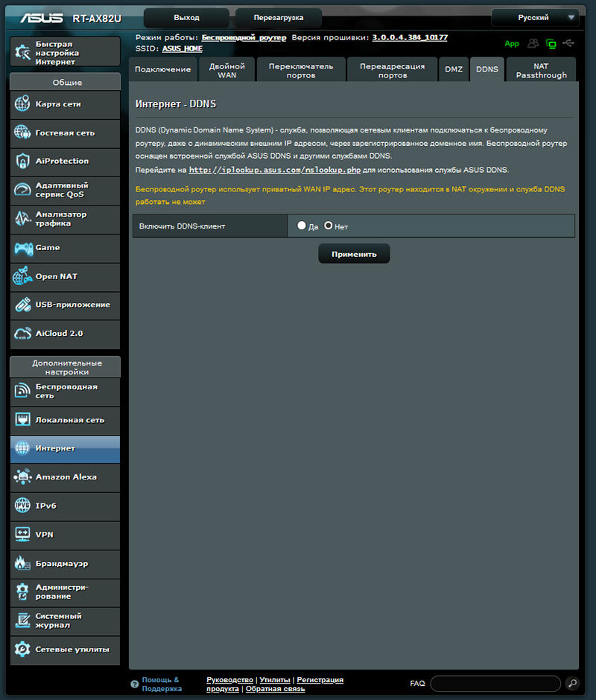This screenshot has width=596, height=700.
Task: Click the Локальная сеть icon
Action: (x=22, y=420)
